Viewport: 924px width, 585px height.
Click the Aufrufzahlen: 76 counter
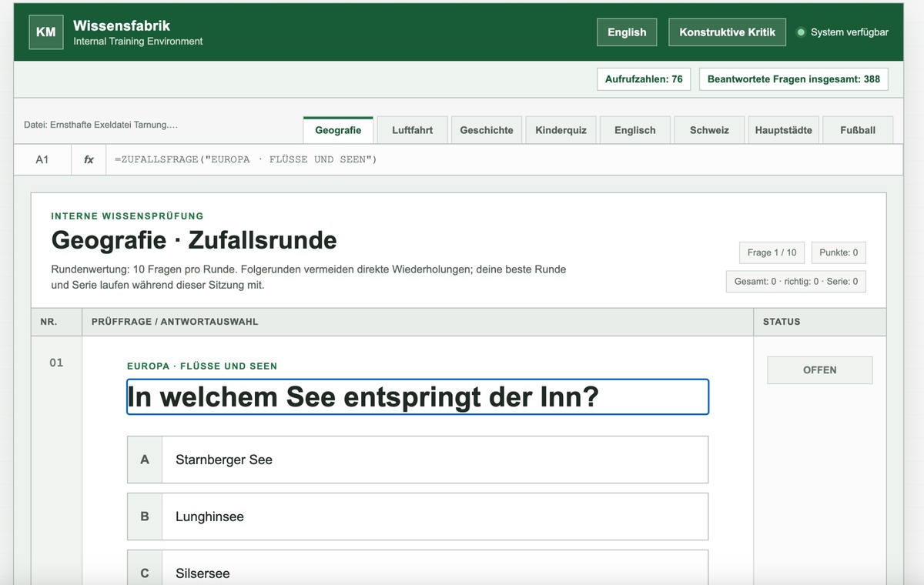[644, 79]
